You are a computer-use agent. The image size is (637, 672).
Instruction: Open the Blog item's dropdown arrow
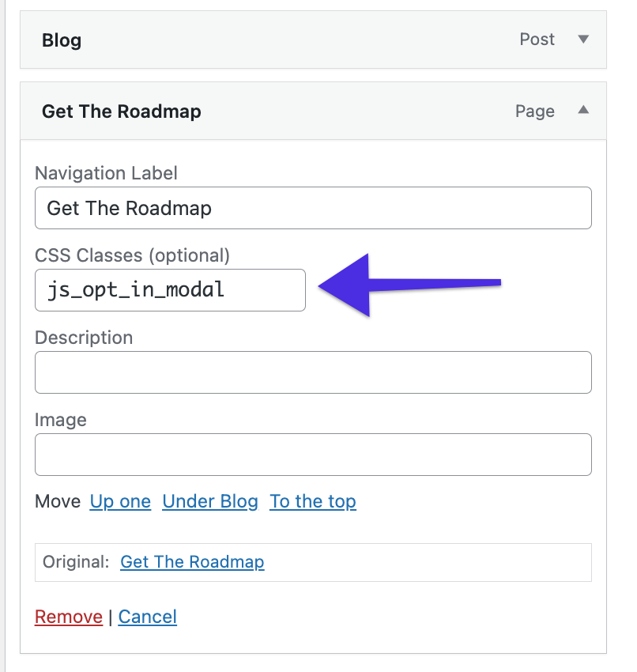583,40
